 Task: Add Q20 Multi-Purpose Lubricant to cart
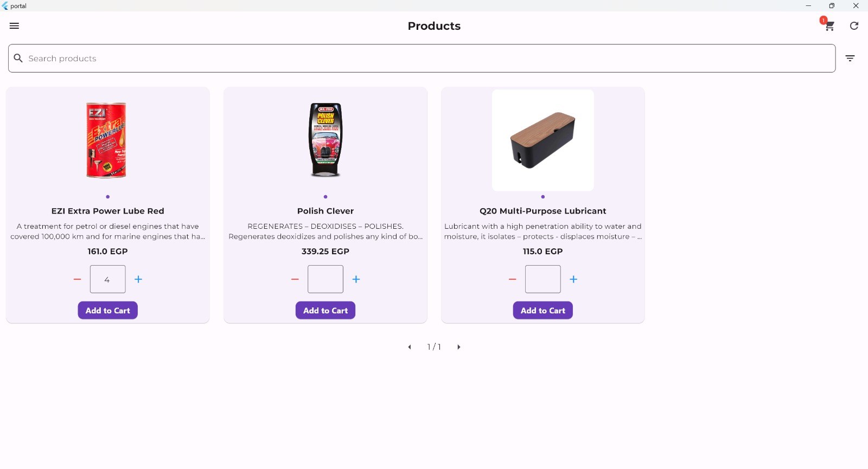[543, 311]
